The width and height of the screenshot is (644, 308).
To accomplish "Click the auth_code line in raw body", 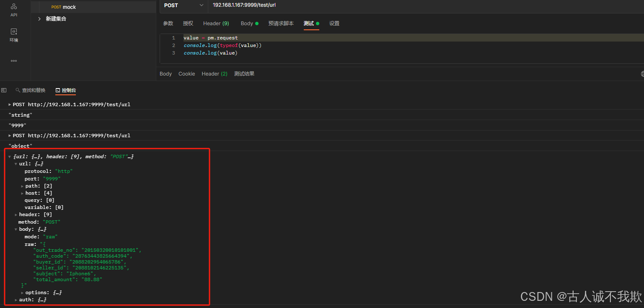I will tap(83, 256).
